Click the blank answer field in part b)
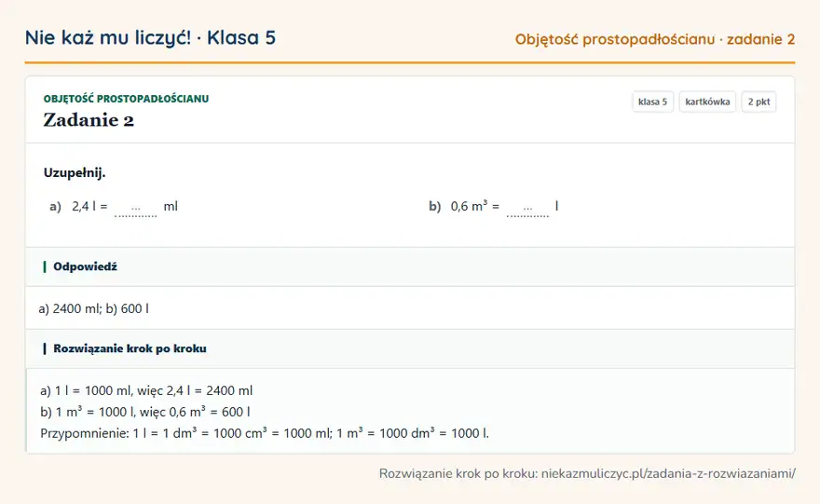Viewport: 820px width, 504px height. 527,208
